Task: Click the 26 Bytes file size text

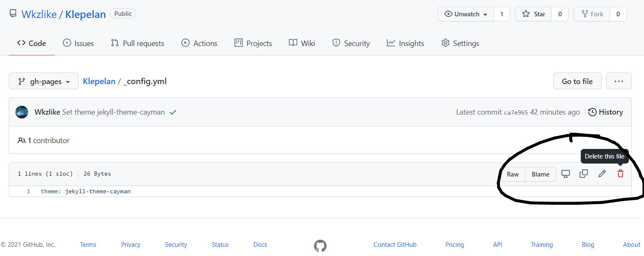Action: point(97,174)
